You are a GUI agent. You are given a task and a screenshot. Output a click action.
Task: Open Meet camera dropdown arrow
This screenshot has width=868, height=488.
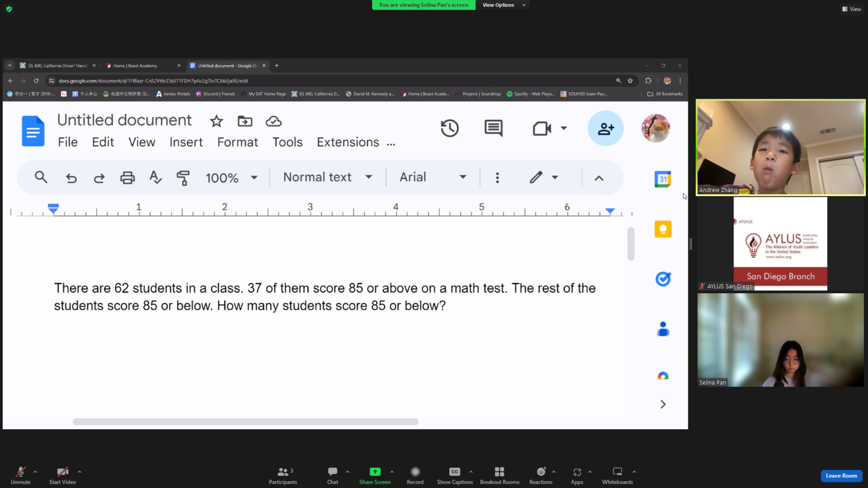(x=563, y=129)
